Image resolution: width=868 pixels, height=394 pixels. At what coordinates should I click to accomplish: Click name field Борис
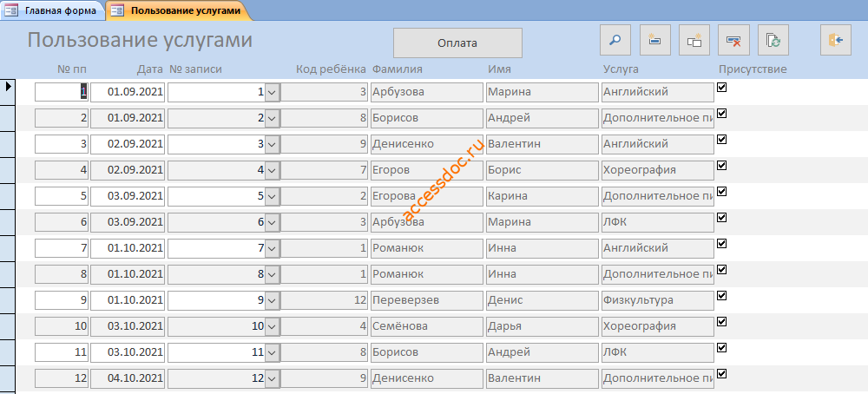coord(542,170)
